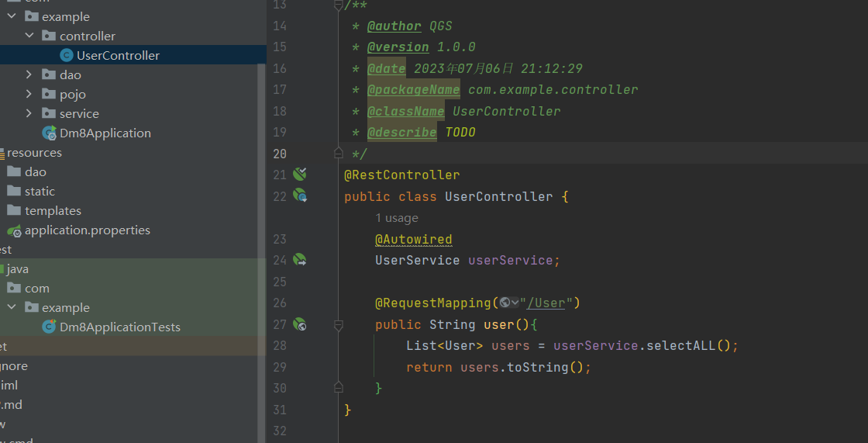Click the Dm8Application class icon
This screenshot has width=868, height=443.
point(50,133)
